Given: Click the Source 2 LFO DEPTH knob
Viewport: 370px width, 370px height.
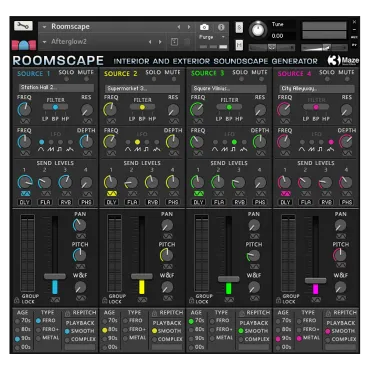Looking at the screenshot, I should (173, 142).
